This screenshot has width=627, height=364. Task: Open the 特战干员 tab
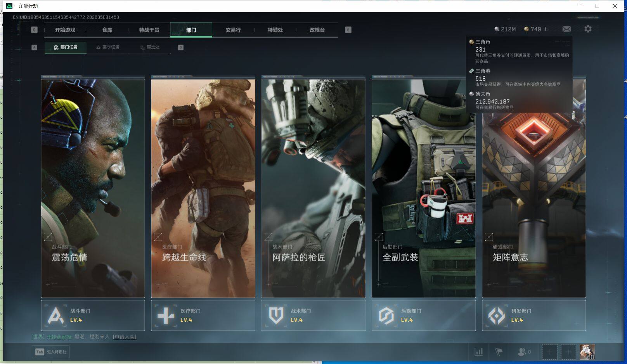coord(149,30)
